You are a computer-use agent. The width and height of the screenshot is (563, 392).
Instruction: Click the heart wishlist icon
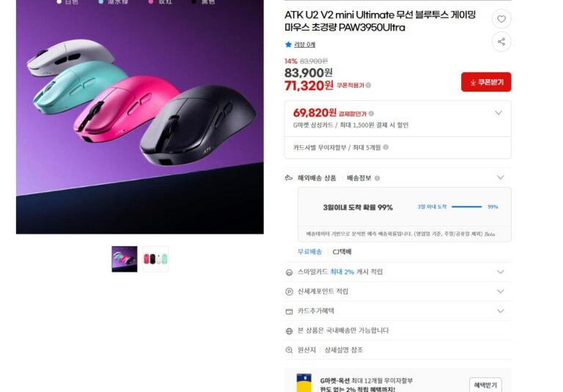click(501, 19)
